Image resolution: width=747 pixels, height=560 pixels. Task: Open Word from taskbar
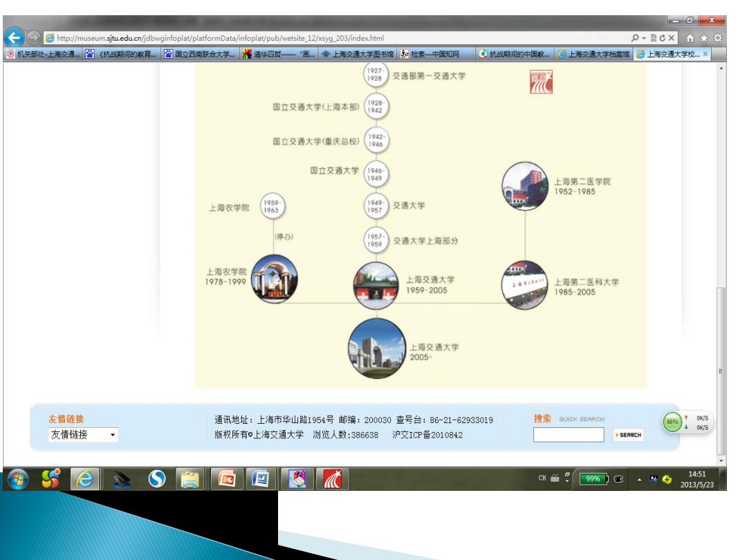(x=261, y=478)
